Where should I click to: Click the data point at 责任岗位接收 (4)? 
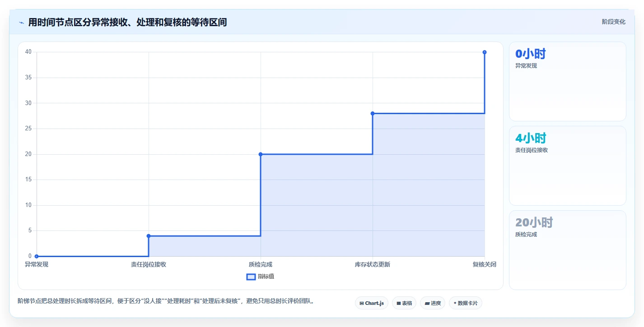point(149,236)
